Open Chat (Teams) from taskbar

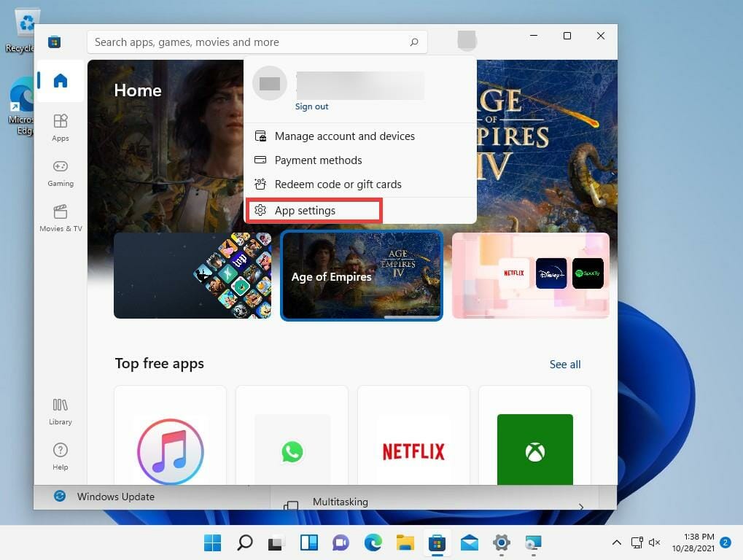coord(341,542)
